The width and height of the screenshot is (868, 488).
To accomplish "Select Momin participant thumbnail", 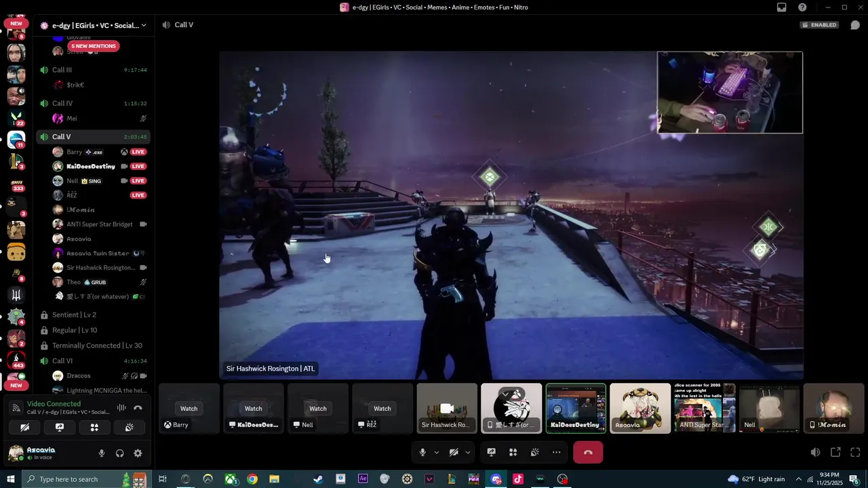I will 833,409.
